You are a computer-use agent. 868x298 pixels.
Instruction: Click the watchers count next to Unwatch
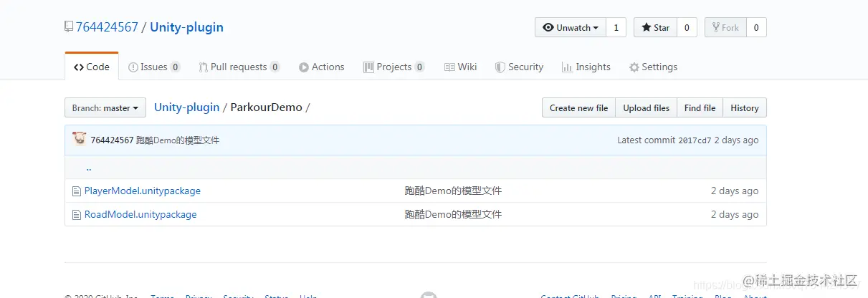(616, 28)
